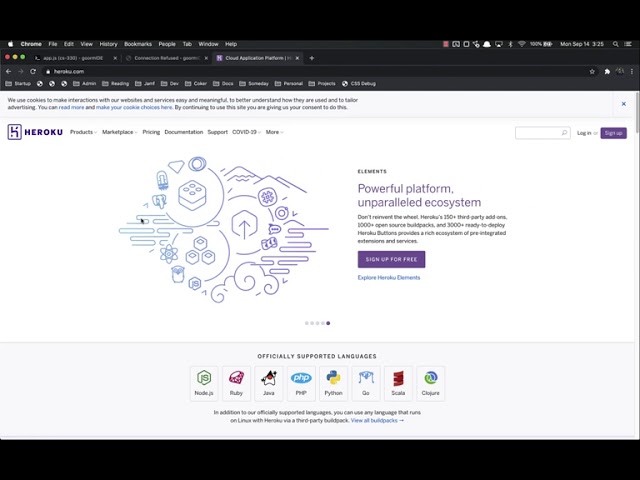Expand the Products dropdown

(x=83, y=132)
